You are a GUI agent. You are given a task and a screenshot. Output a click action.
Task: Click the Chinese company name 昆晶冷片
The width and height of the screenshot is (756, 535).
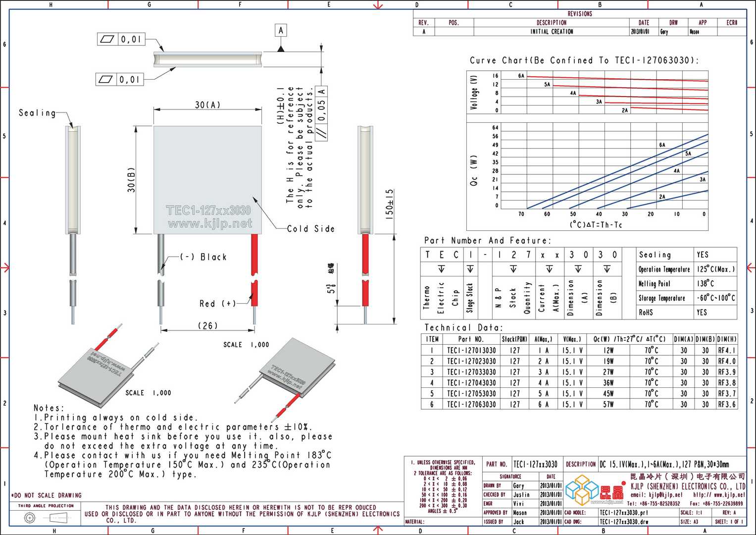(x=687, y=477)
